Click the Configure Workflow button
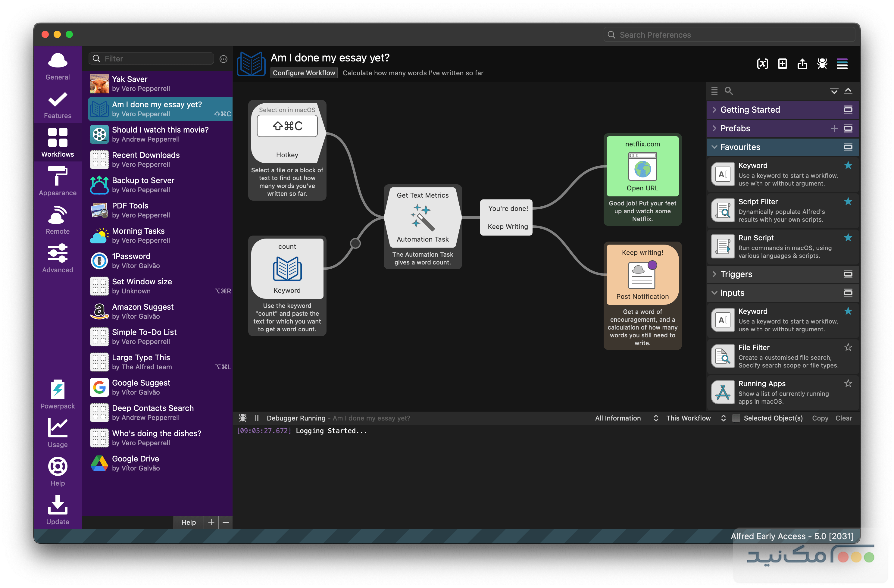 coord(304,73)
